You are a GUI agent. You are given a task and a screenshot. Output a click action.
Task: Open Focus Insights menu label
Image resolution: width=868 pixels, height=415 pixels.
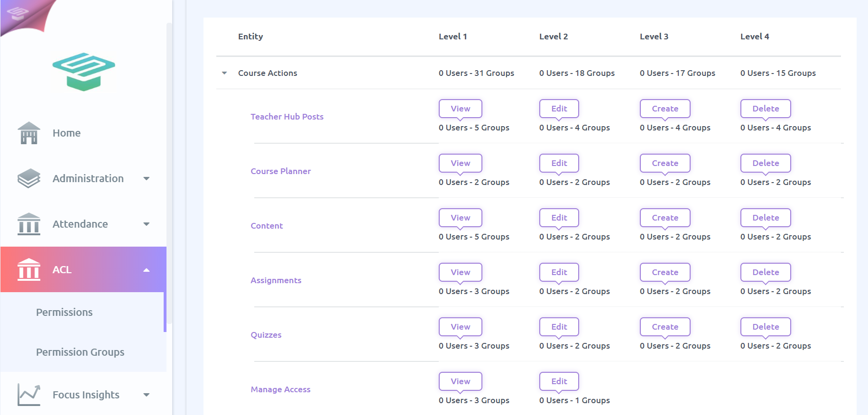point(86,395)
